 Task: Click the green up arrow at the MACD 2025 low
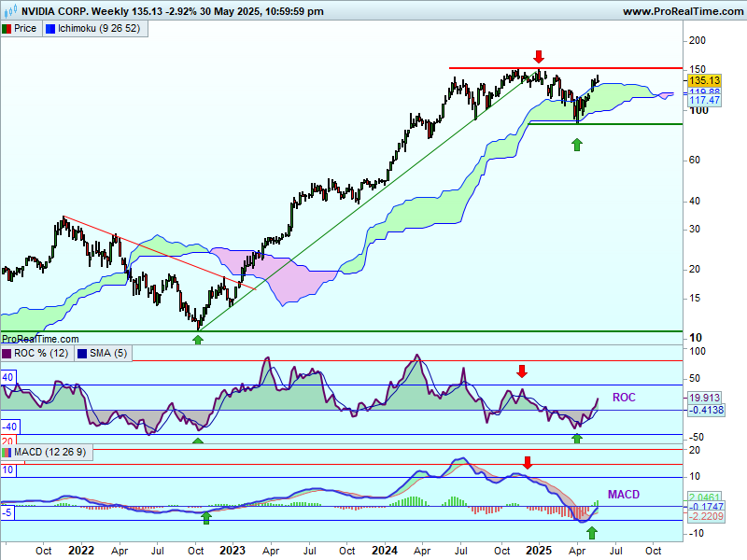592,532
